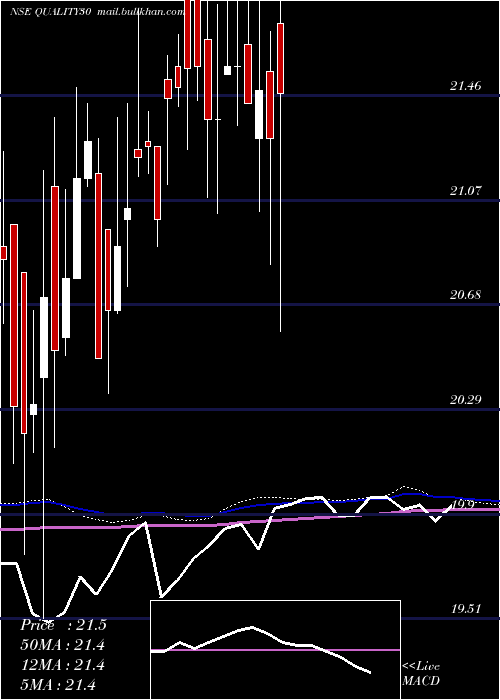Select the 20.29 price level label
The height and width of the screenshot is (700, 500).
coord(465,399)
